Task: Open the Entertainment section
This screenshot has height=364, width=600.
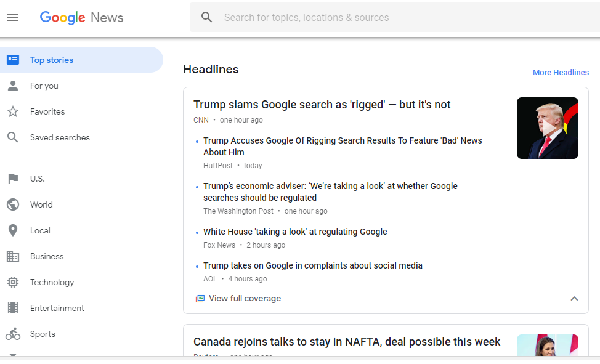Action: coord(57,308)
